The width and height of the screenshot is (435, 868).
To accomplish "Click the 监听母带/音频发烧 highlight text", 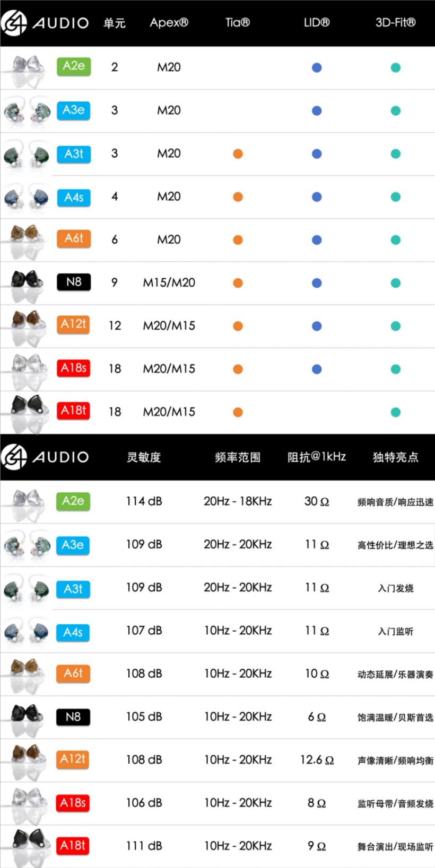I will point(395,804).
